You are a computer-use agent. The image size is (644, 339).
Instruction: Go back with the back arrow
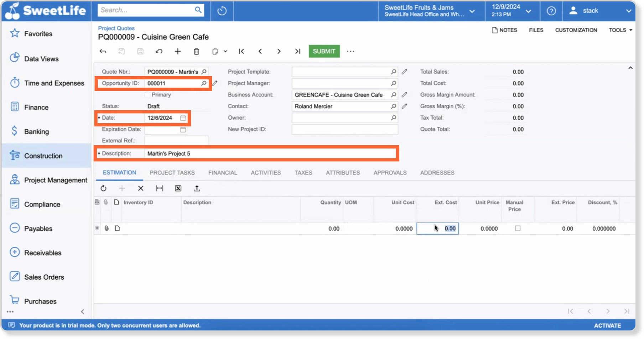(103, 51)
